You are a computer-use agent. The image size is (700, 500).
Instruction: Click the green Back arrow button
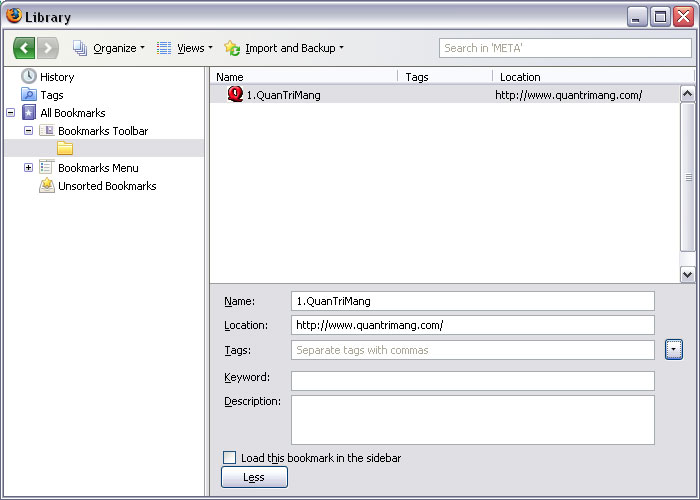coord(24,48)
